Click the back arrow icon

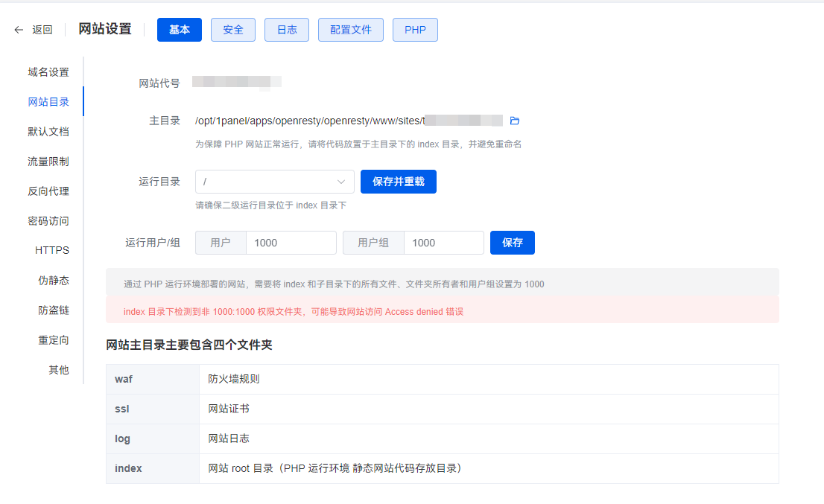coord(19,30)
